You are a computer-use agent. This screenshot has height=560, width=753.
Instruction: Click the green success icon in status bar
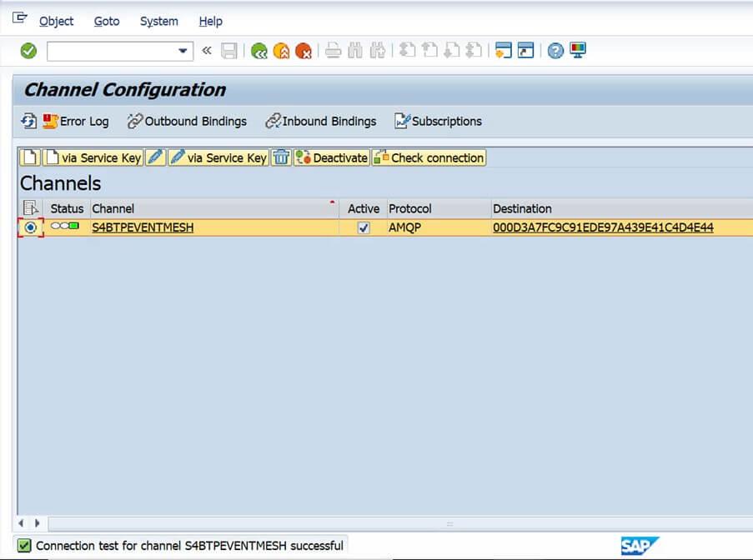click(24, 546)
